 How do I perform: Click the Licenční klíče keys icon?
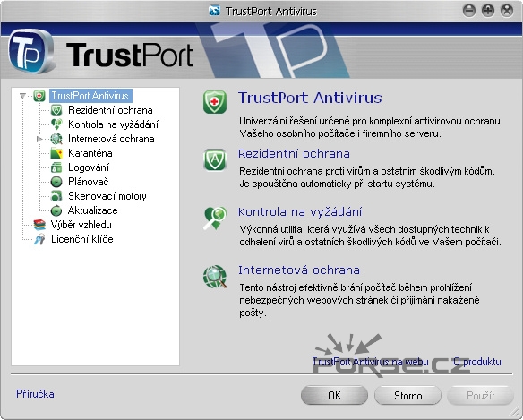(x=39, y=239)
